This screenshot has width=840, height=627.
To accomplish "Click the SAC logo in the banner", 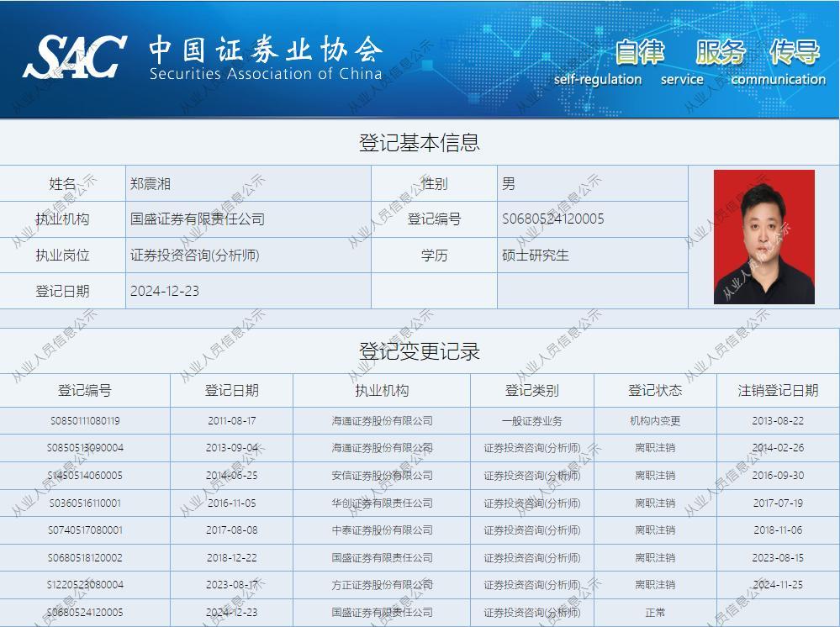I will pos(76,56).
